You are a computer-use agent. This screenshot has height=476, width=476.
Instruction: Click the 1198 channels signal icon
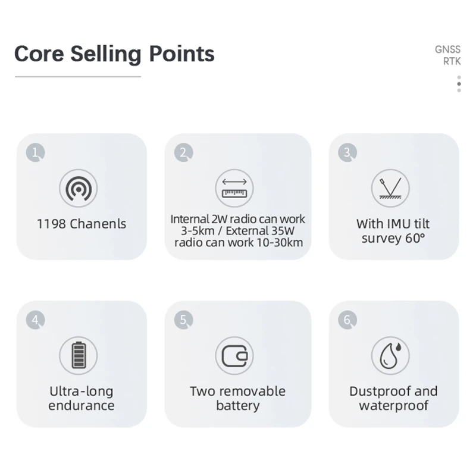coord(78,189)
